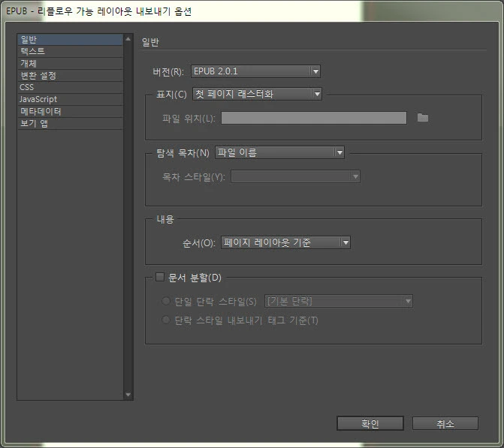Select the 일반 category in the sidebar
Viewport: 504px width, 448px height.
70,40
